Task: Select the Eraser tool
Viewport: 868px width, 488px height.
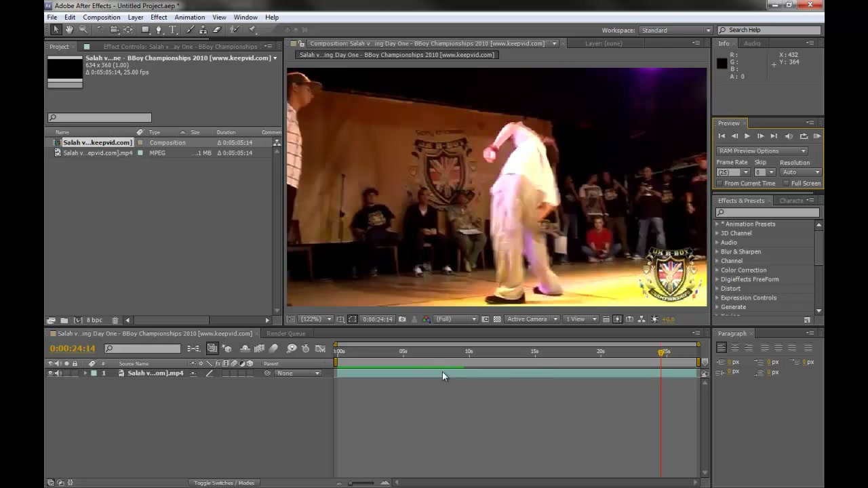Action: pos(217,30)
